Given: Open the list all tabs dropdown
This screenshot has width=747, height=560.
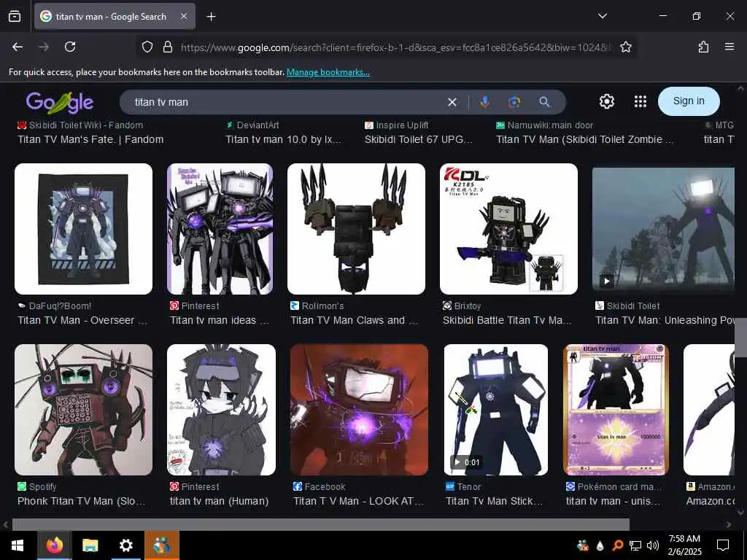Looking at the screenshot, I should pyautogui.click(x=602, y=16).
